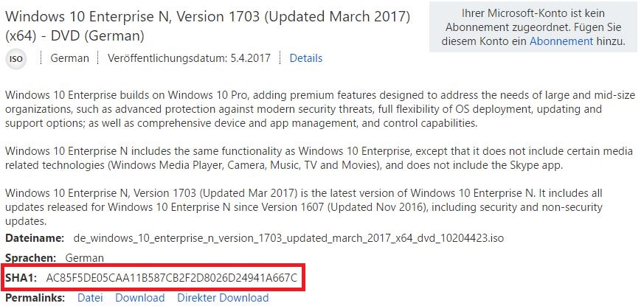This screenshot has height=306, width=644.
Task: Click the Download permalink
Action: click(x=139, y=298)
